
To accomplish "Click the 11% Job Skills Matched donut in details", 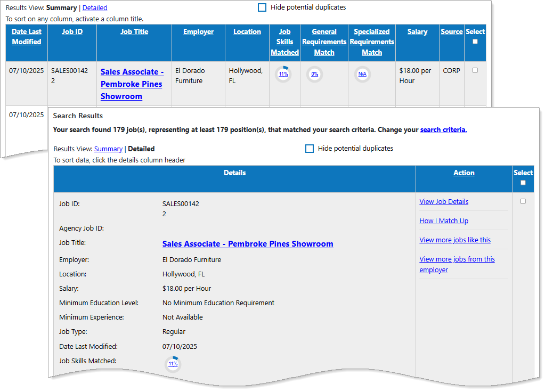I will 173,364.
